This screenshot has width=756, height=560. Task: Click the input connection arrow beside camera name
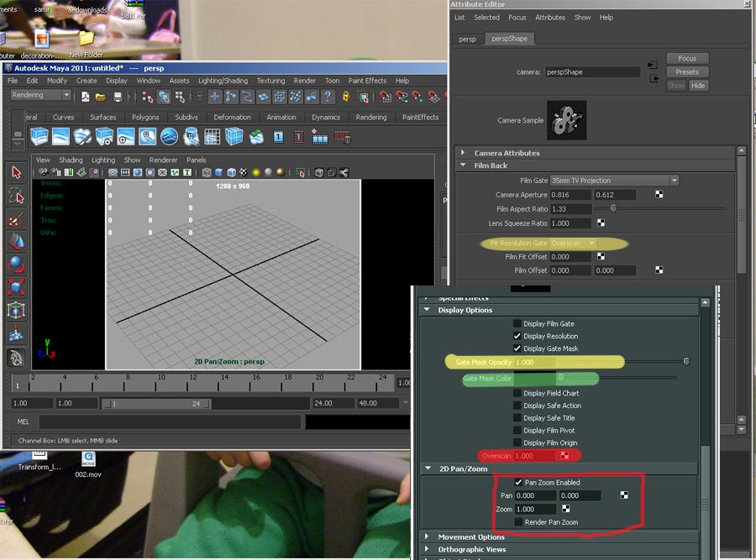[653, 65]
